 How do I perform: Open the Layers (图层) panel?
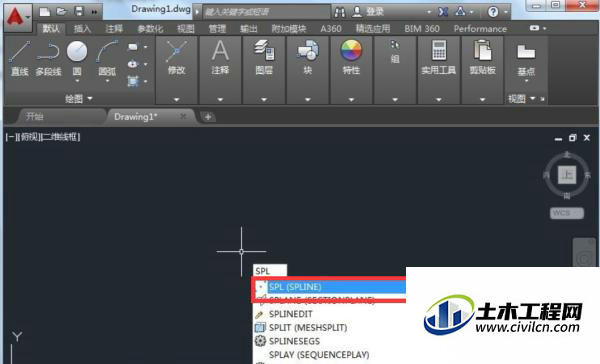264,57
